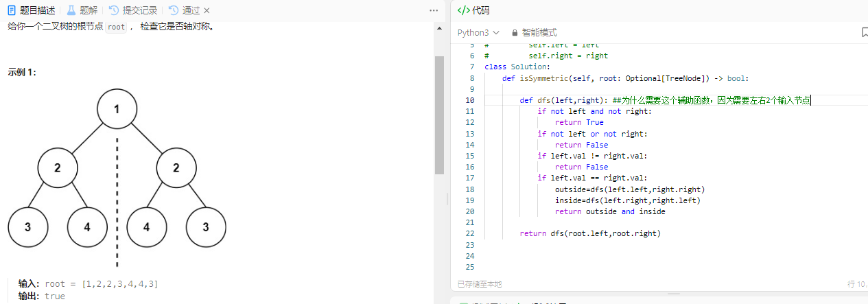This screenshot has height=304, width=868.
Task: Select the 通过 tab
Action: click(x=185, y=10)
